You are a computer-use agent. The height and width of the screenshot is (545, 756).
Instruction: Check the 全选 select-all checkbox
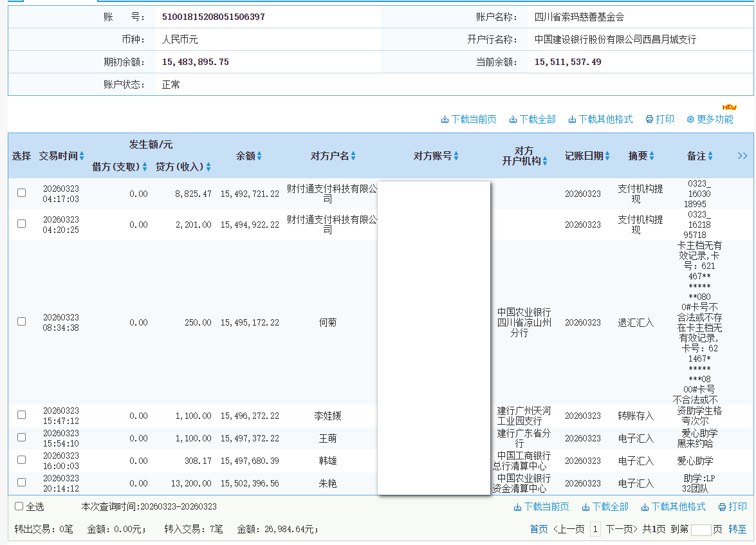pyautogui.click(x=19, y=506)
